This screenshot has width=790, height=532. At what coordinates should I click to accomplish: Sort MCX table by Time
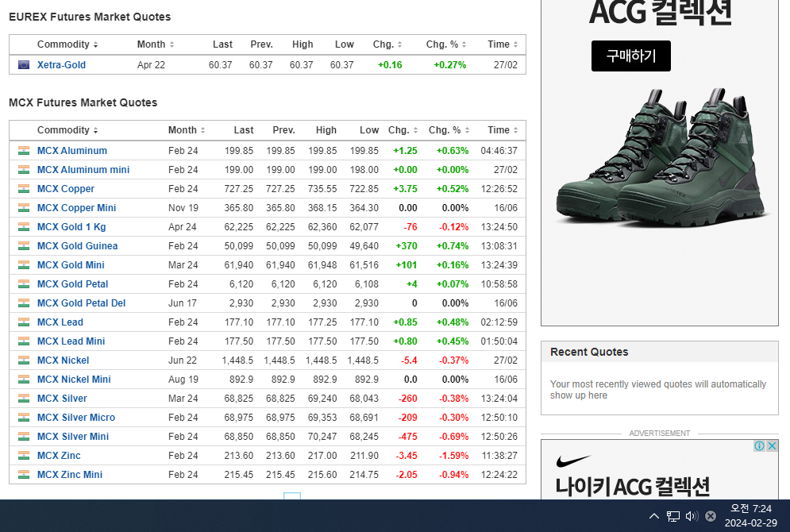click(503, 130)
